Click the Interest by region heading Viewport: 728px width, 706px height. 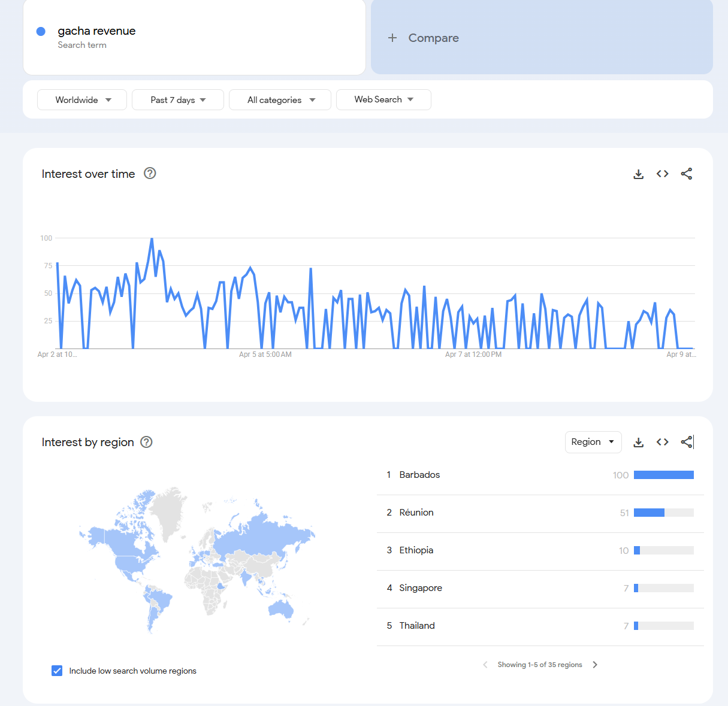pyautogui.click(x=87, y=442)
